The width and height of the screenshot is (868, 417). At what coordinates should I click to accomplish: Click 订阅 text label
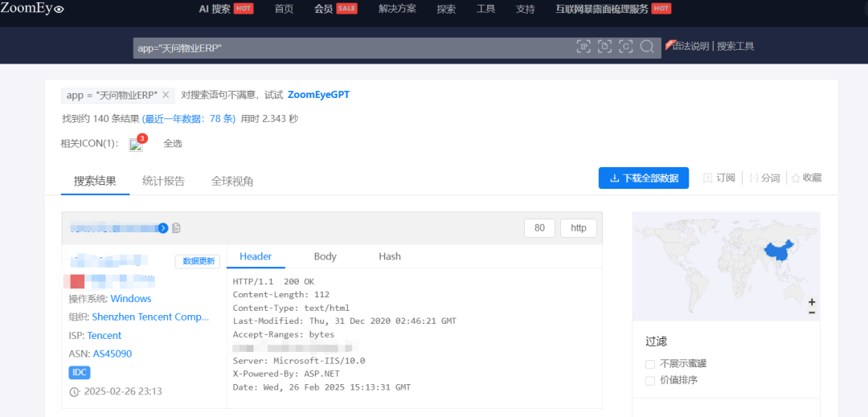click(726, 178)
